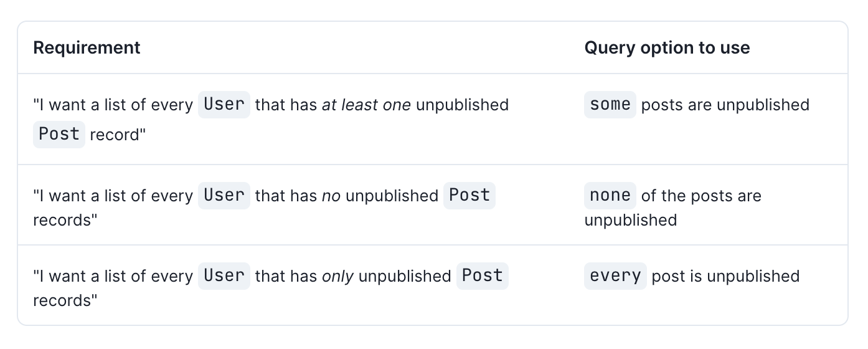The image size is (868, 349).
Task: Click the User code tag in the "no unpublished" row
Action: click(x=224, y=195)
